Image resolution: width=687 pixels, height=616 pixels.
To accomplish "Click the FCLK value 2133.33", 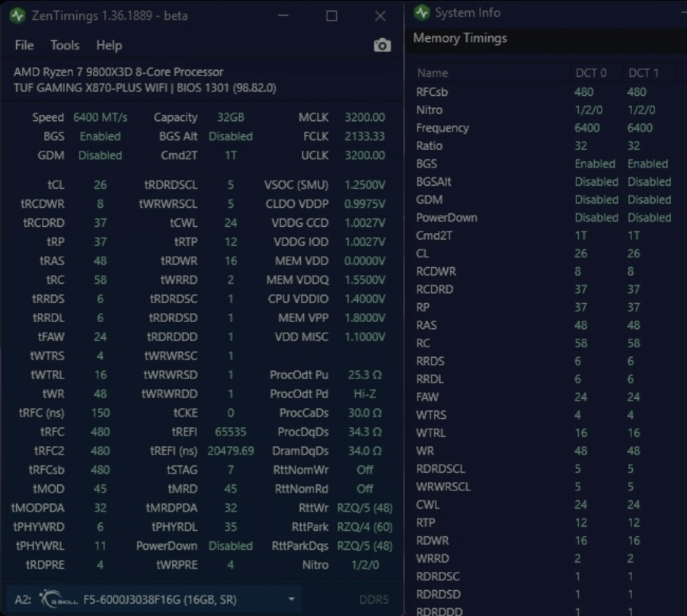I will (365, 136).
